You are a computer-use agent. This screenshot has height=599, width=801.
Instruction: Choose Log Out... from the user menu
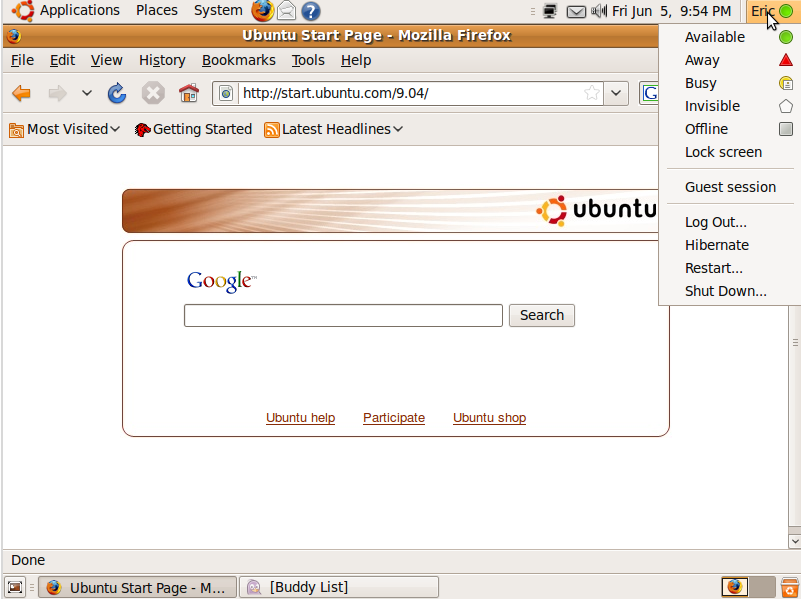click(x=729, y=222)
